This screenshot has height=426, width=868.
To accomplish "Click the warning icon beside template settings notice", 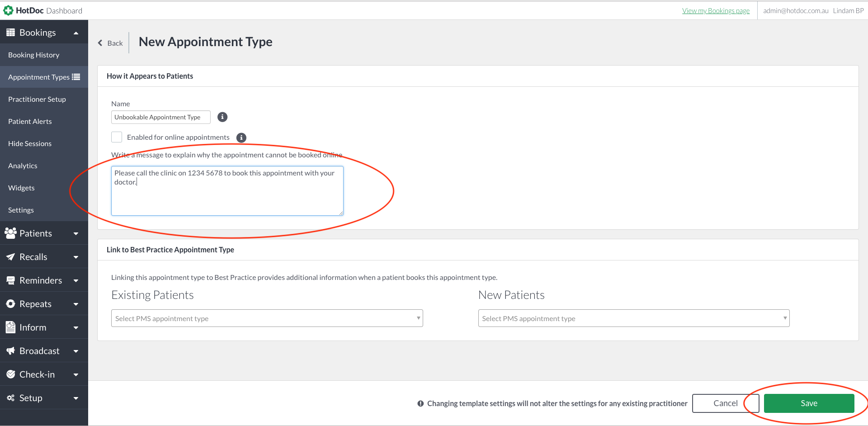I will point(420,403).
